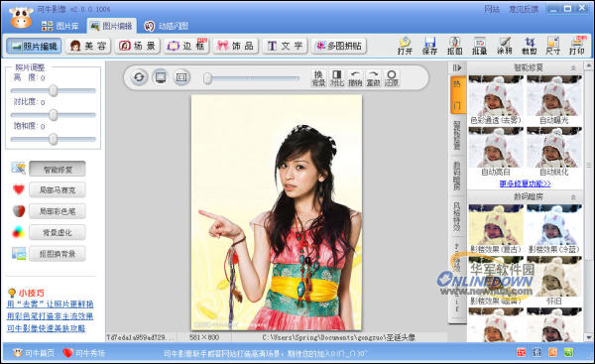Screen dimensions: 595x364
Task: Toggle the actual-size view button
Action: click(x=181, y=77)
